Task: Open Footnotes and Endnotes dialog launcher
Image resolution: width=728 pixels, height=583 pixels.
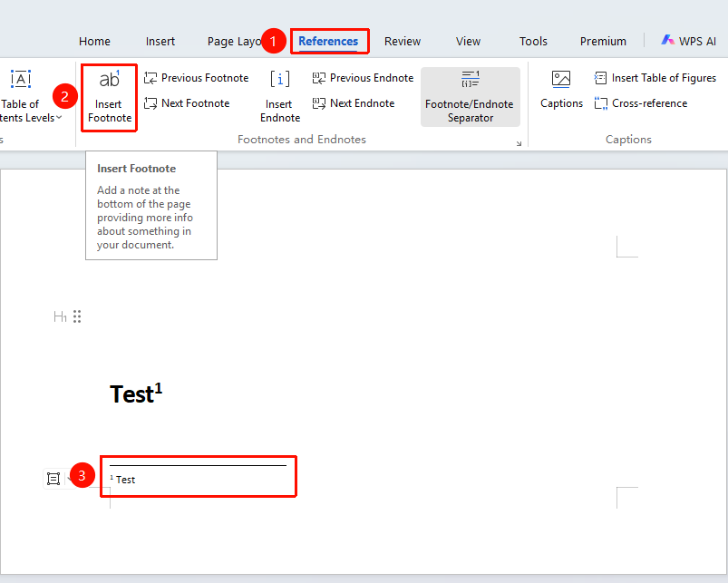Action: coord(519,143)
